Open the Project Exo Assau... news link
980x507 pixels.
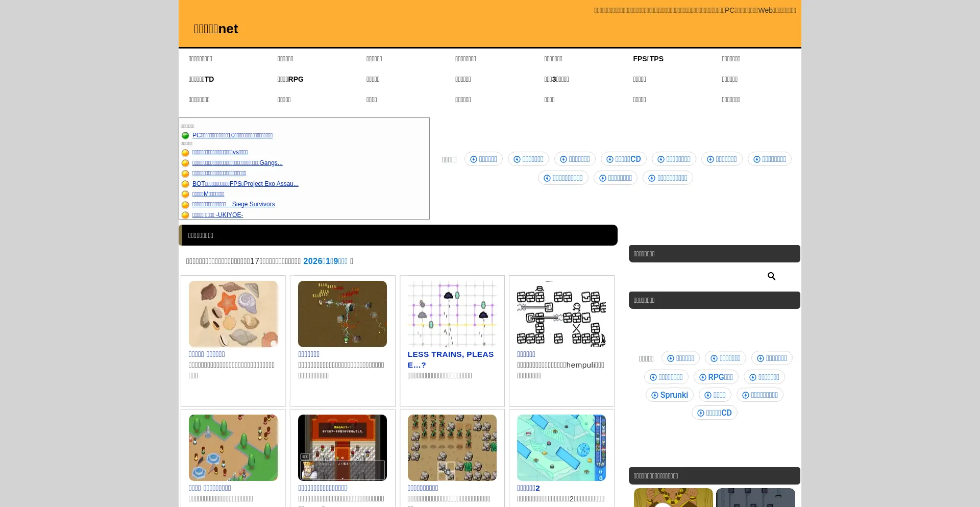tap(245, 184)
